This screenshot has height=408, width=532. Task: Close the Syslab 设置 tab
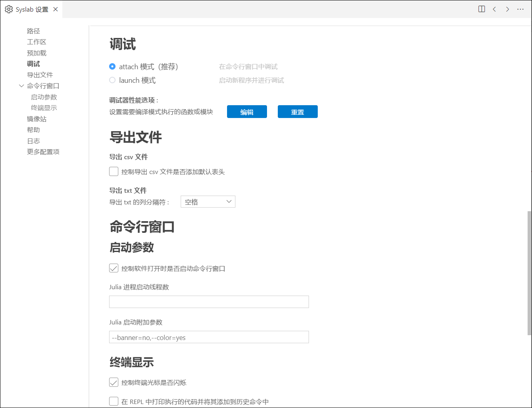[56, 9]
